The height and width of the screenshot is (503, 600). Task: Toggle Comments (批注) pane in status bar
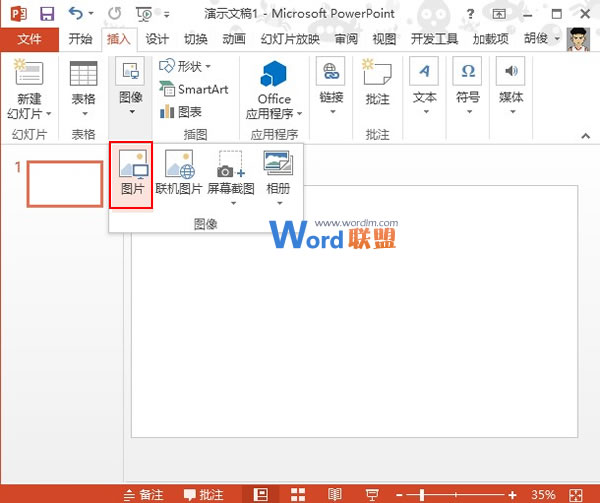click(x=203, y=495)
